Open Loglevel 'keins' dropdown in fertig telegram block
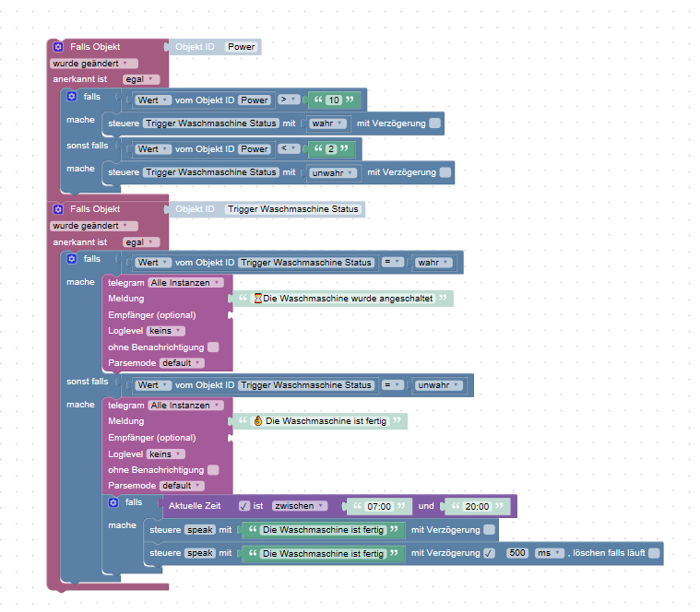This screenshot has width=700, height=612. coord(166,454)
